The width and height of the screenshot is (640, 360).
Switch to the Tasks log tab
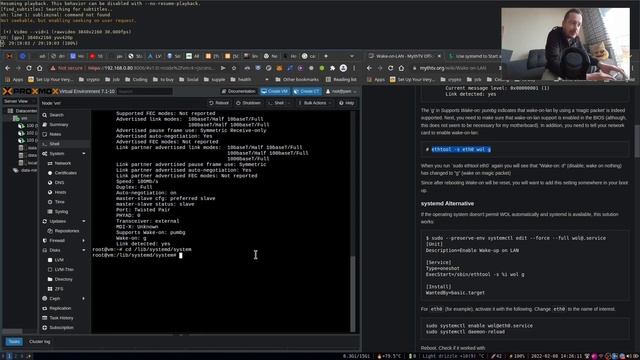pyautogui.click(x=14, y=342)
